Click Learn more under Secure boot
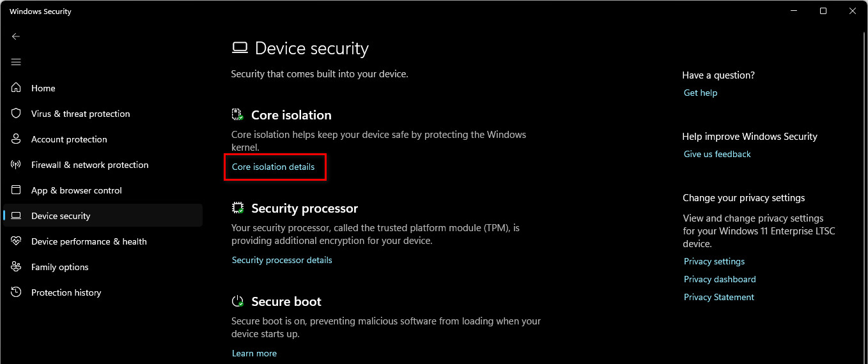 pyautogui.click(x=254, y=353)
